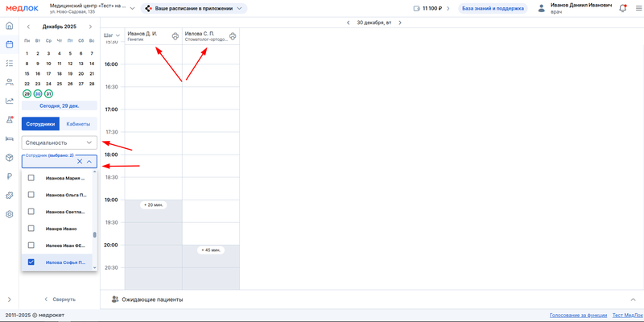644x322 pixels.
Task: Select the Сотрудники tab
Action: tap(40, 124)
